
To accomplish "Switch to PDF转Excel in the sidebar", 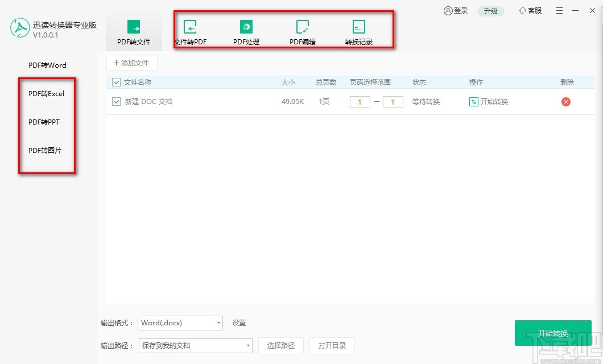I will pyautogui.click(x=46, y=93).
